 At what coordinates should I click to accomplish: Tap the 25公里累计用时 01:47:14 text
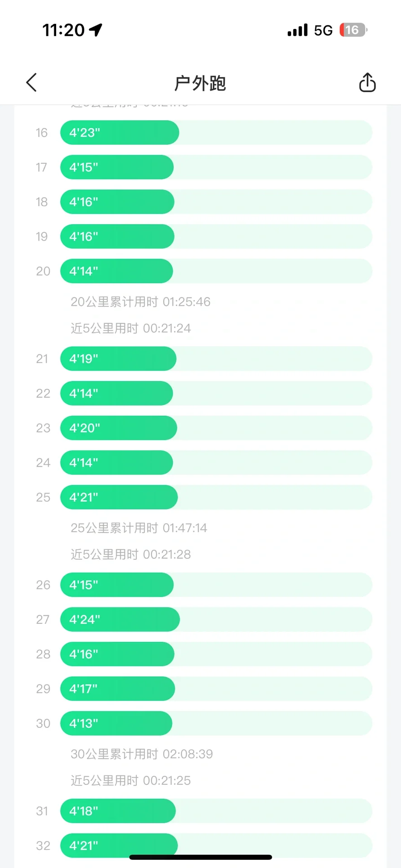pos(139,528)
